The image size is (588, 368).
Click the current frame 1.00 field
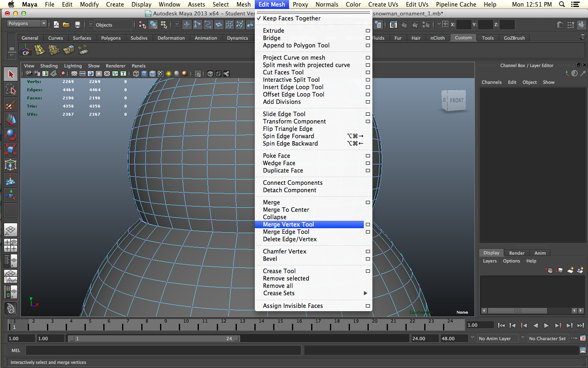click(480, 325)
